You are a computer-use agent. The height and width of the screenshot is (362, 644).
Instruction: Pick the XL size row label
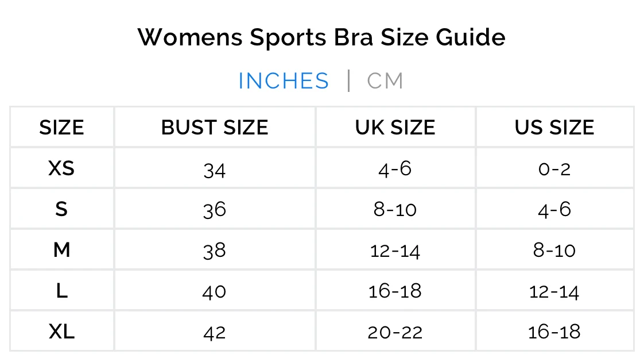(x=61, y=332)
